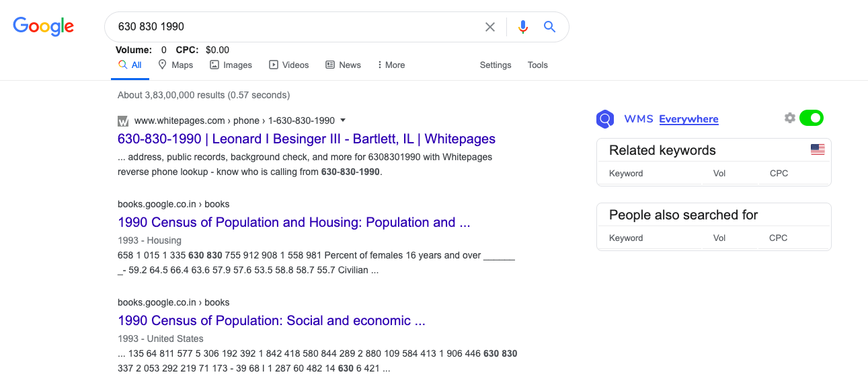Open 1990 Census of Population Social and economic result

pos(272,321)
